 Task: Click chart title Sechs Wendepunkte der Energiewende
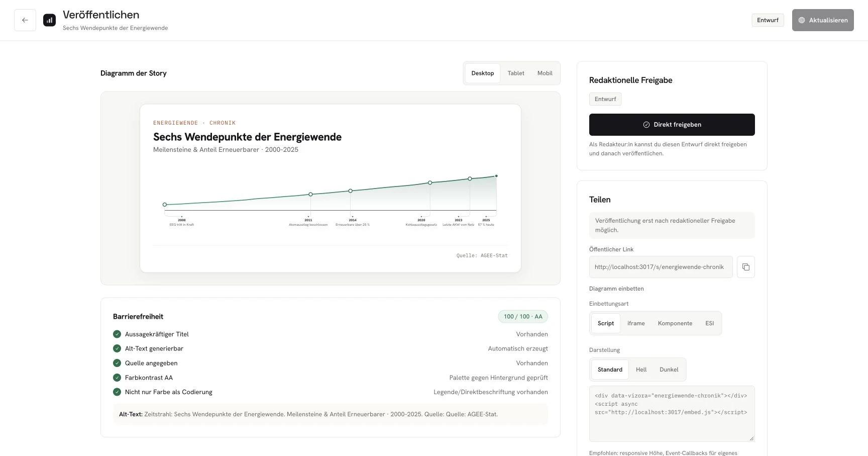click(247, 137)
